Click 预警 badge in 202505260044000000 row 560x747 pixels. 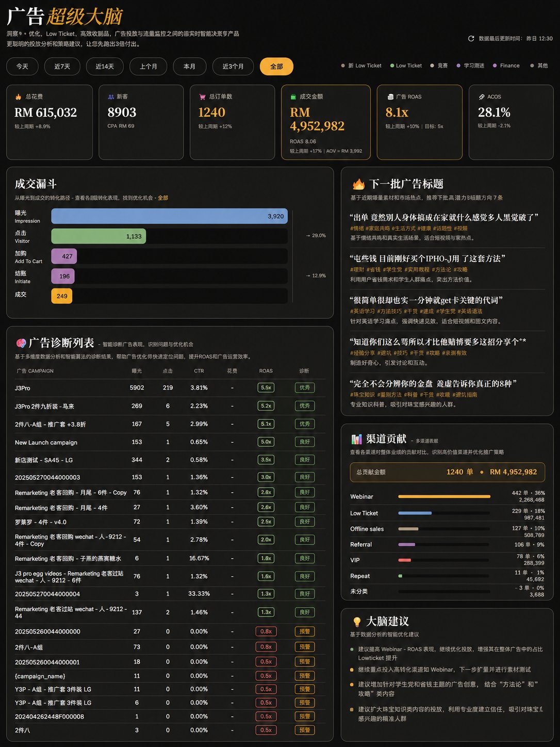point(305,631)
